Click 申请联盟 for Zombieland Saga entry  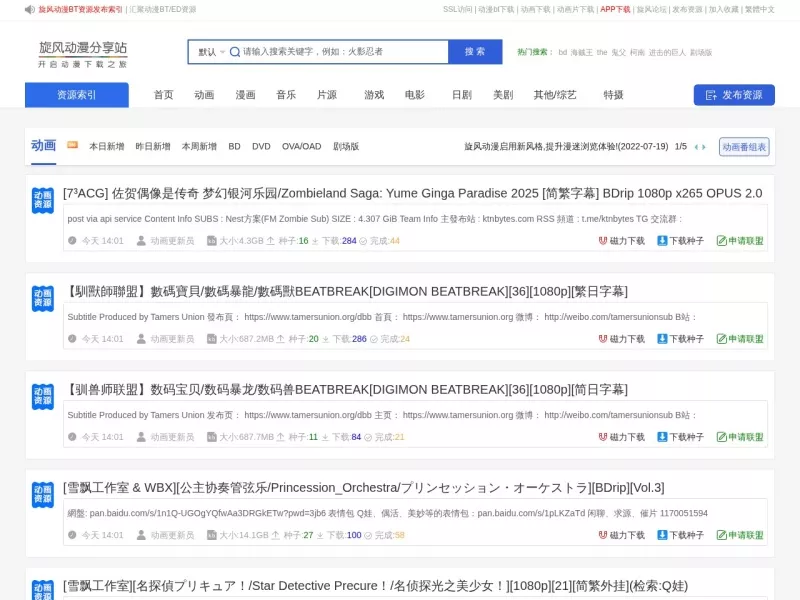click(x=740, y=241)
